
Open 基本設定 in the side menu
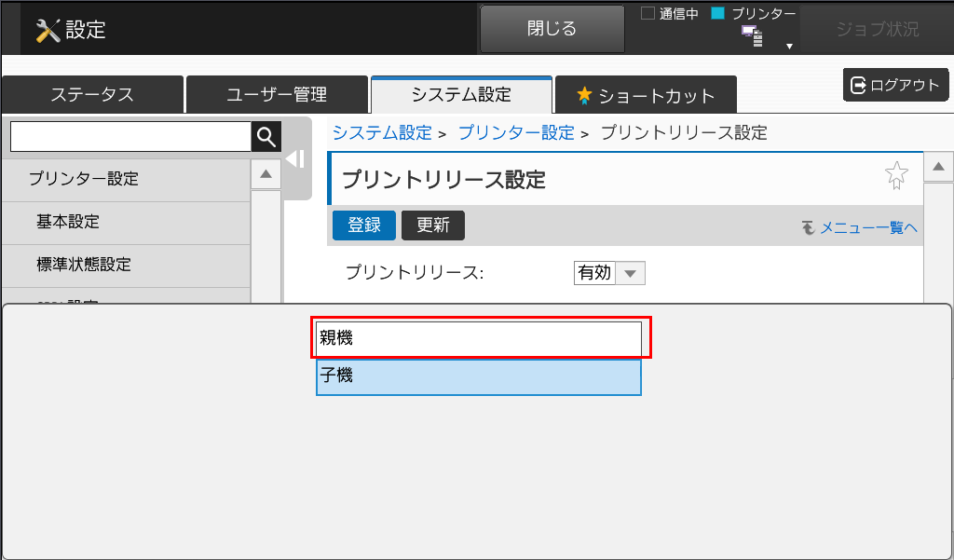tap(126, 223)
